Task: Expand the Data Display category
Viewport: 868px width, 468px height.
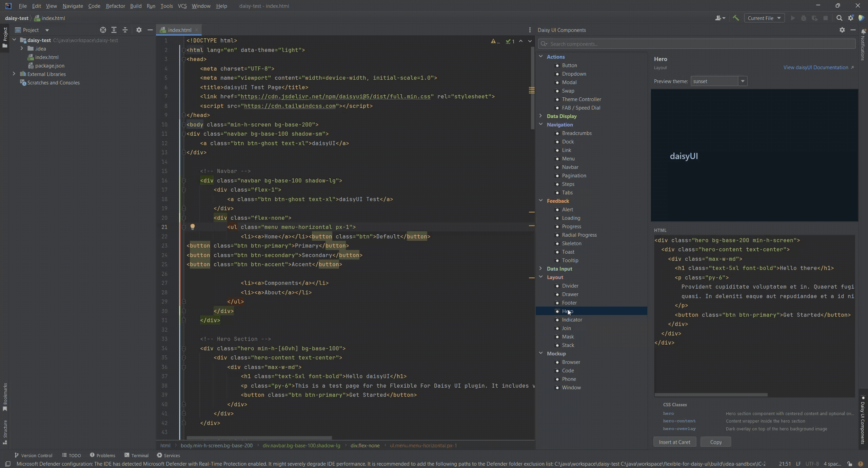Action: click(x=541, y=116)
